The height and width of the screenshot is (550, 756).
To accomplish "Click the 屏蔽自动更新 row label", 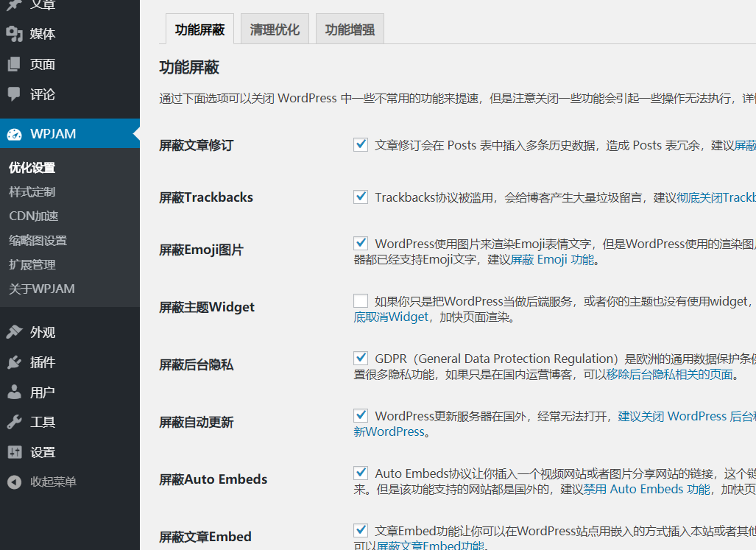I will 197,423.
